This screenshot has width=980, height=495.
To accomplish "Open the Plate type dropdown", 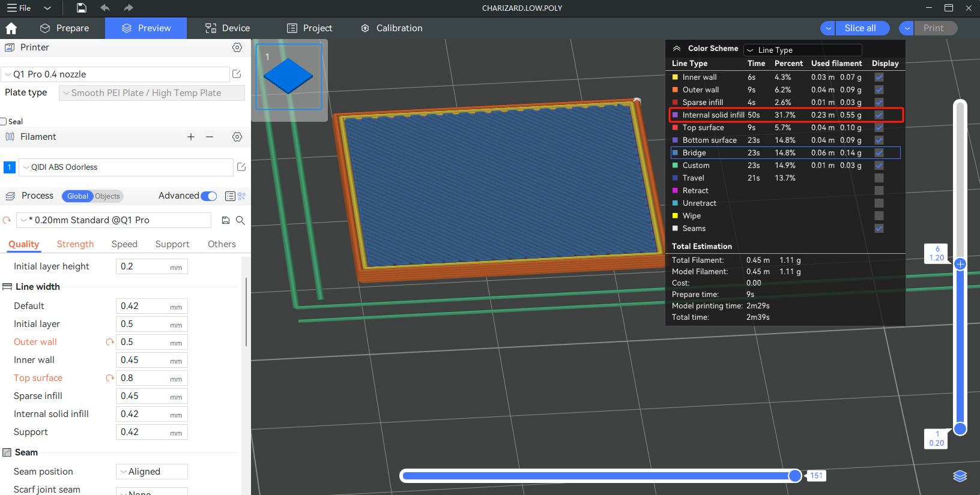I will pos(152,93).
